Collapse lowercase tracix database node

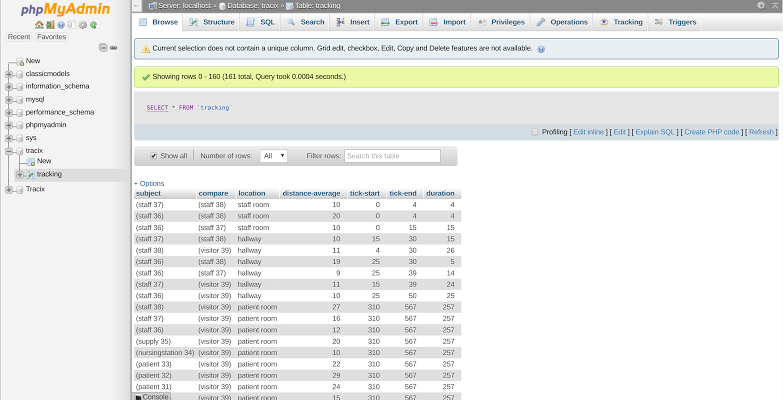point(8,151)
